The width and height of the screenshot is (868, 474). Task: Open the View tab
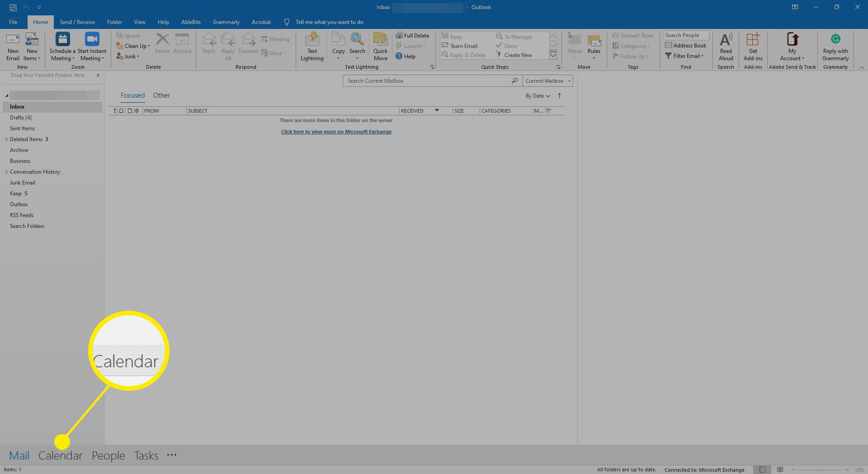(140, 22)
